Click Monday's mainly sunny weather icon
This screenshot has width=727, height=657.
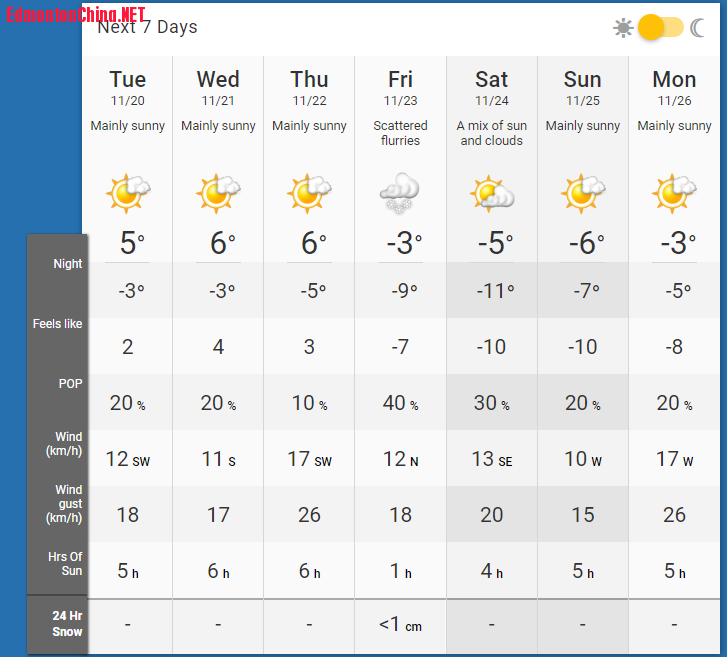coord(675,192)
